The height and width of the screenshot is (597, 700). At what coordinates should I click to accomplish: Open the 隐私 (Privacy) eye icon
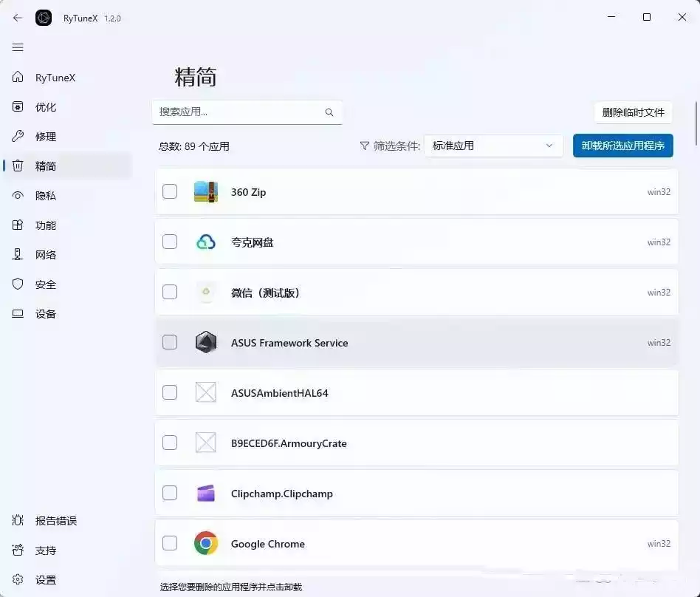[x=18, y=195]
